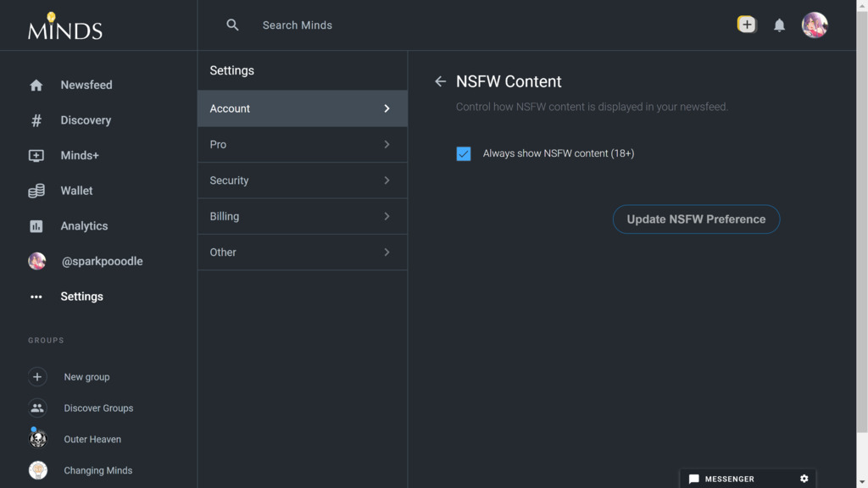This screenshot has height=488, width=868.
Task: Open @sparkpooodle channel
Action: click(102, 261)
